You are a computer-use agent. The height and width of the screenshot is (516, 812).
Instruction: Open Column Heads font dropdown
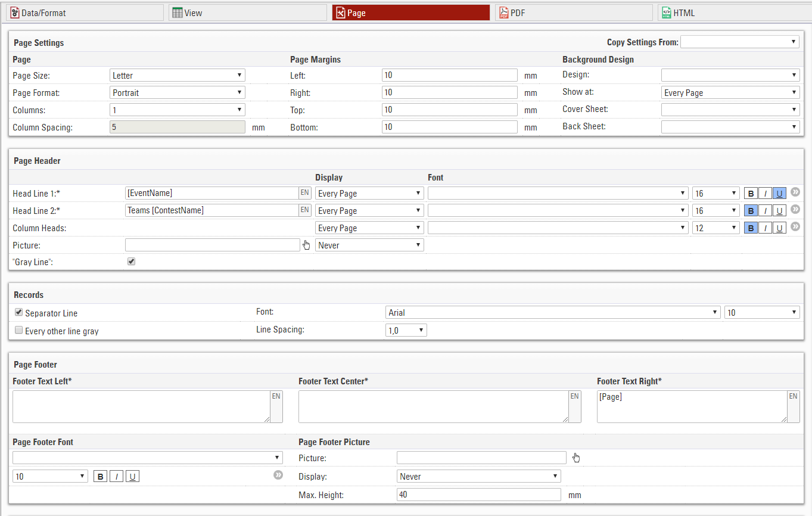pos(558,228)
